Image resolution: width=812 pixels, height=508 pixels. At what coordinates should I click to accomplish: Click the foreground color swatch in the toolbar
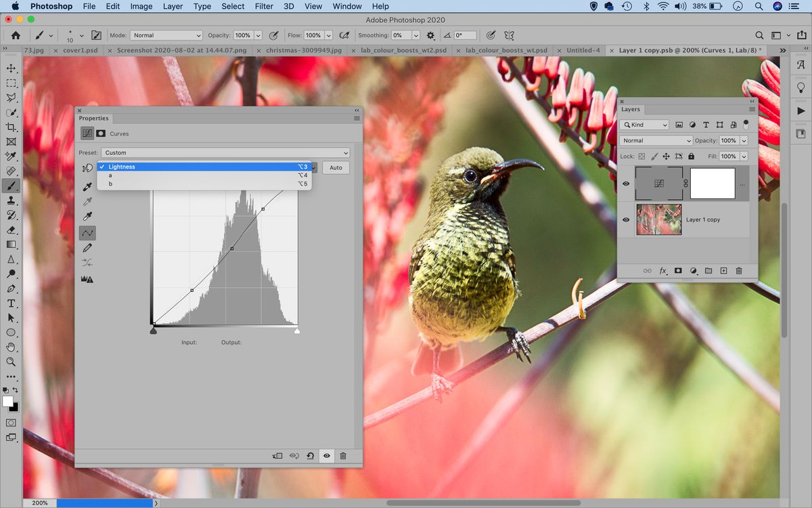click(8, 402)
